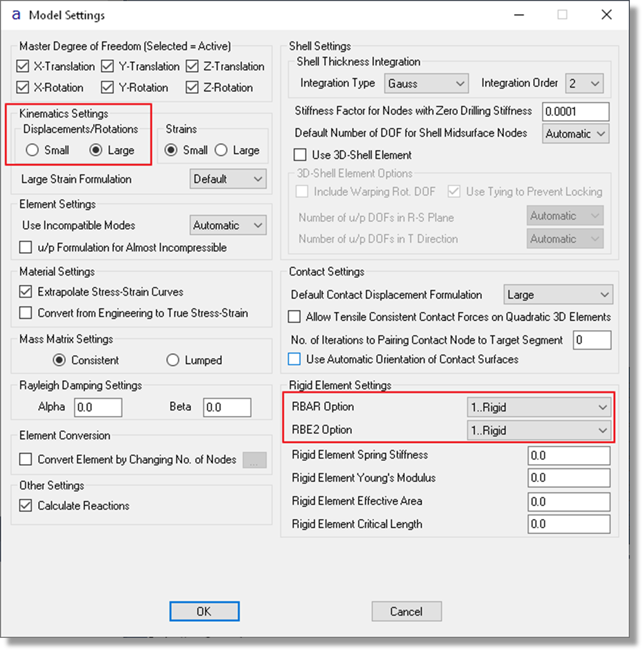This screenshot has height=652, width=644.
Task: Toggle Extrapolate Stress-Strain Curves checkbox
Action: [25, 291]
